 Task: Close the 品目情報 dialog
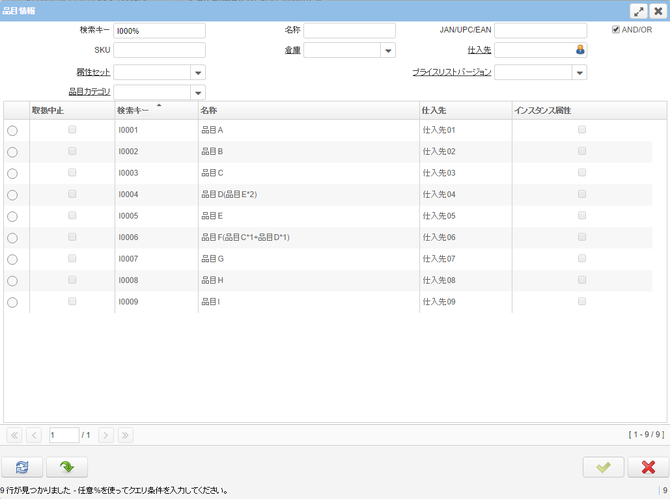click(658, 11)
